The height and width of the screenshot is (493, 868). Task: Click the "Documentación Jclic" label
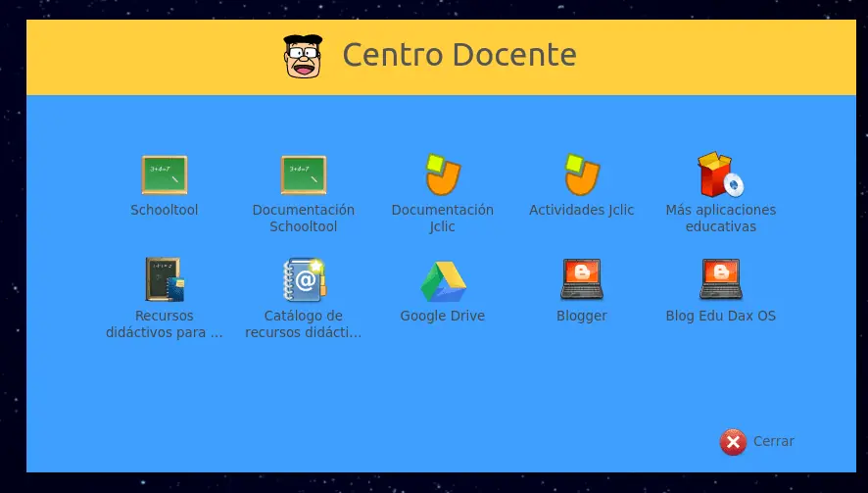[442, 219]
